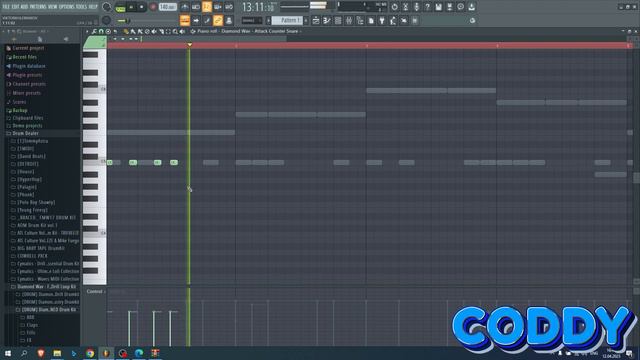The image size is (640, 360).
Task: Click the plugin picker plug icon
Action: point(382,20)
